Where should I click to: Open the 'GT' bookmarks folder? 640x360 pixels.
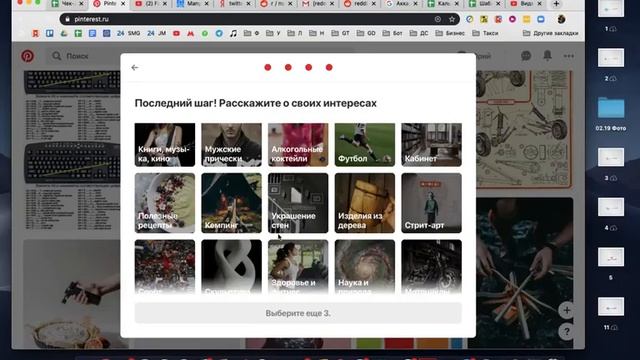(340, 33)
